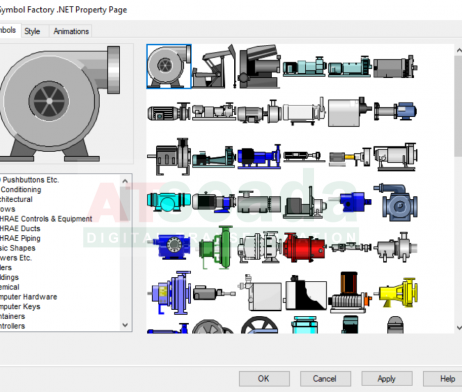Image resolution: width=462 pixels, height=392 pixels.
Task: Click the Apply button
Action: (387, 379)
